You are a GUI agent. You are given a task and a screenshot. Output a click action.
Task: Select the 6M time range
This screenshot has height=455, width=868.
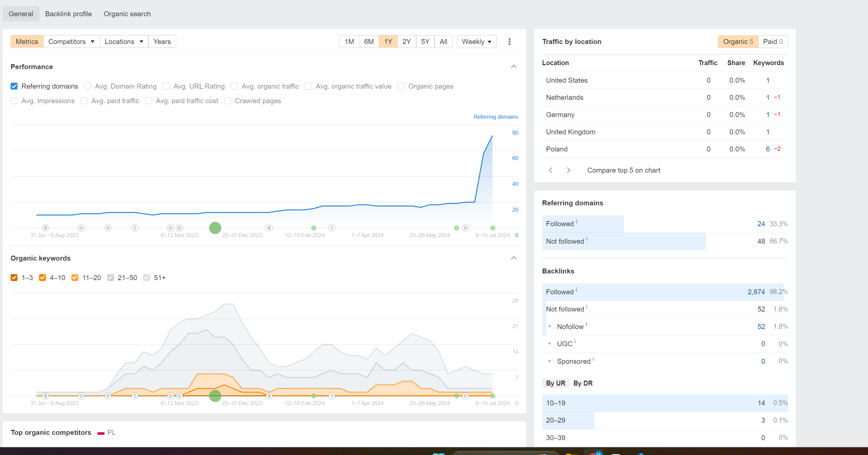pyautogui.click(x=369, y=41)
